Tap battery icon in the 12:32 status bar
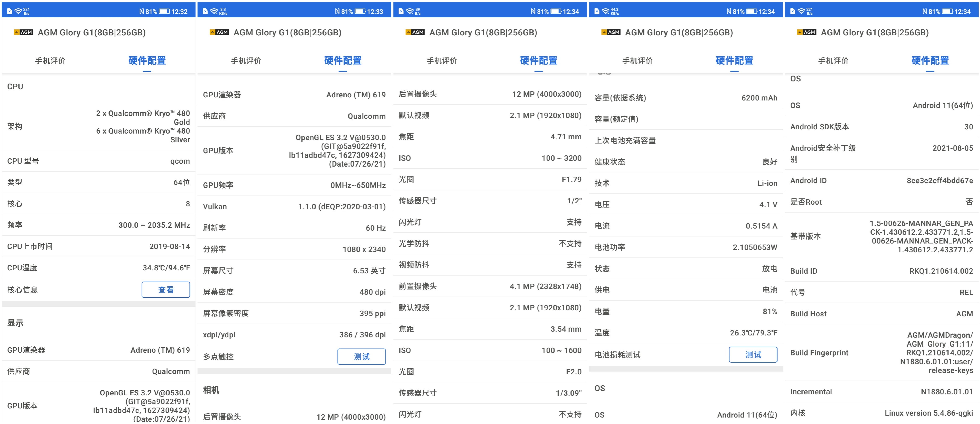Screen dimensions: 980x424 (x=164, y=11)
